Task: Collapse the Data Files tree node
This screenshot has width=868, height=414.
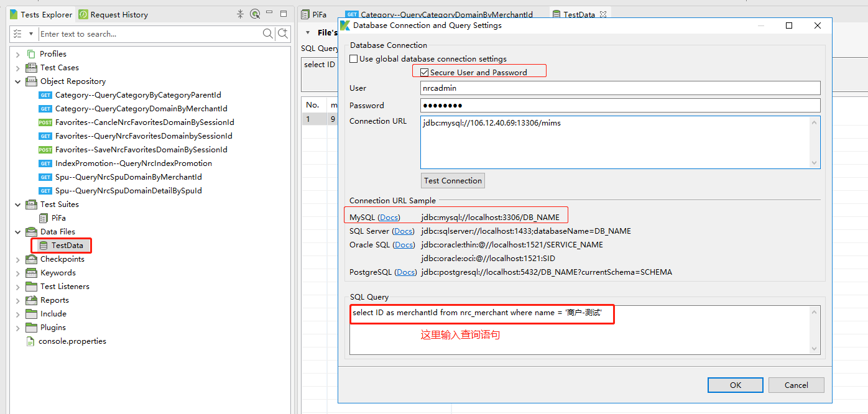Action: click(x=18, y=232)
